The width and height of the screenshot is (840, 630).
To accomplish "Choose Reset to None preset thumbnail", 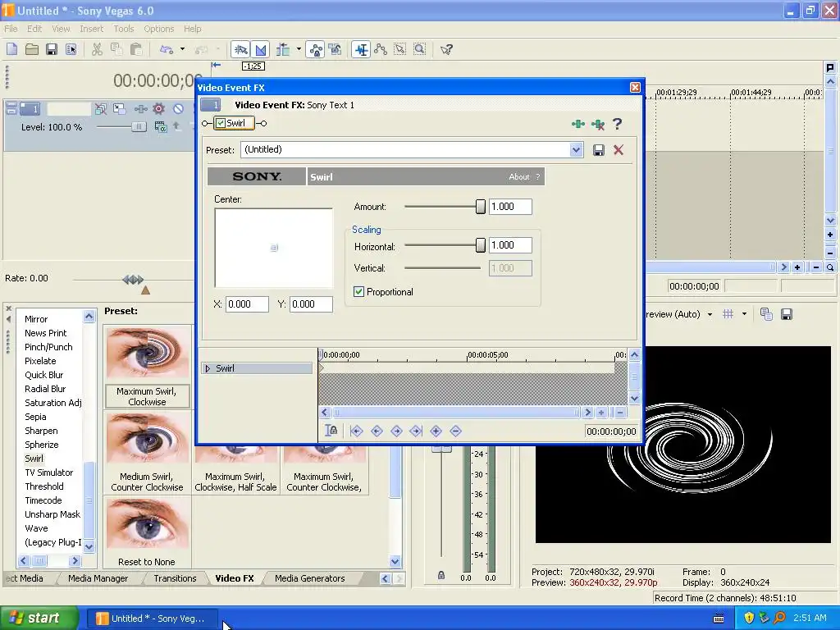I will point(147,532).
